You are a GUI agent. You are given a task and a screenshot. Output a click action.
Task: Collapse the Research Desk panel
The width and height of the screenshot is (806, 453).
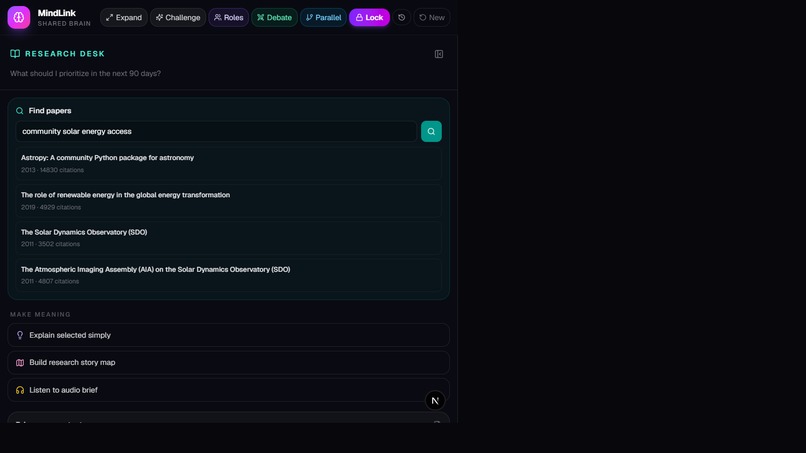click(439, 54)
